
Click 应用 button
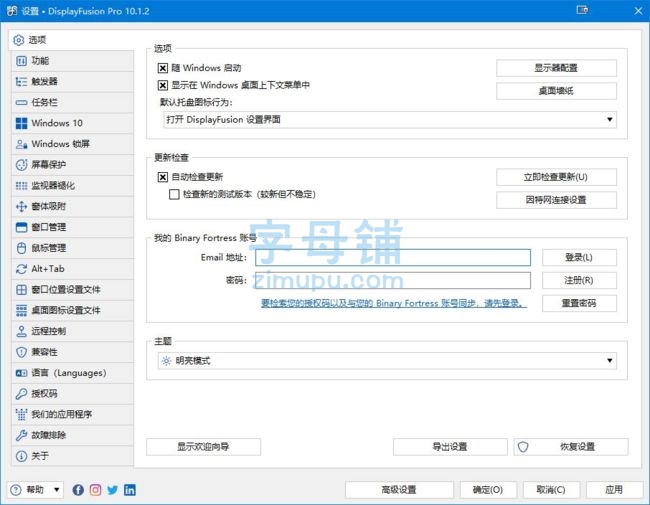click(614, 490)
